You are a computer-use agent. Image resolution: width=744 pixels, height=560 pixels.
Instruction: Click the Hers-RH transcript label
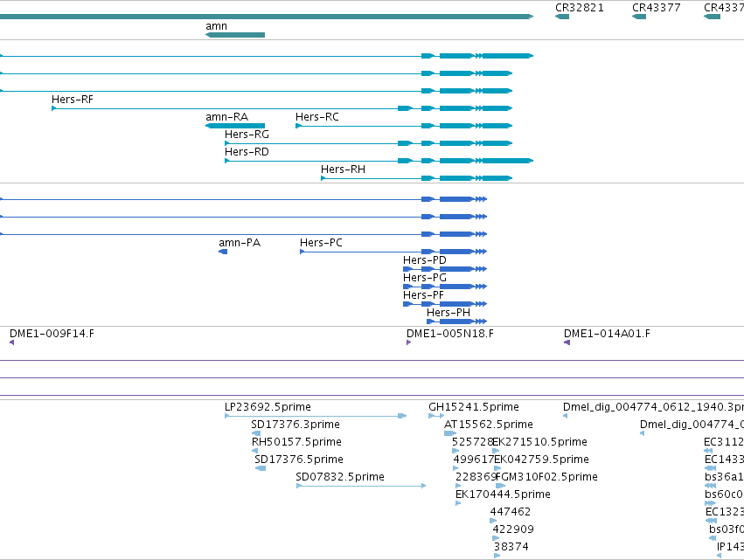[x=343, y=169]
